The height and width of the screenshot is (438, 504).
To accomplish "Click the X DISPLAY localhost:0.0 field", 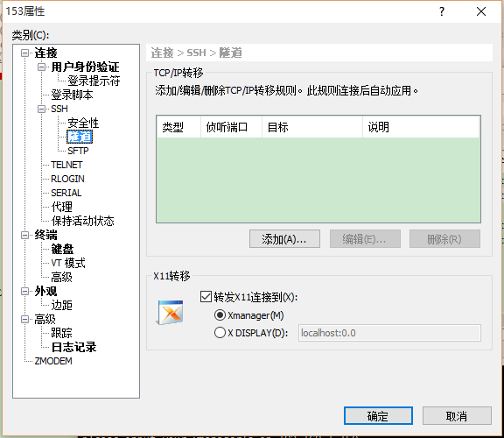I will pyautogui.click(x=389, y=333).
